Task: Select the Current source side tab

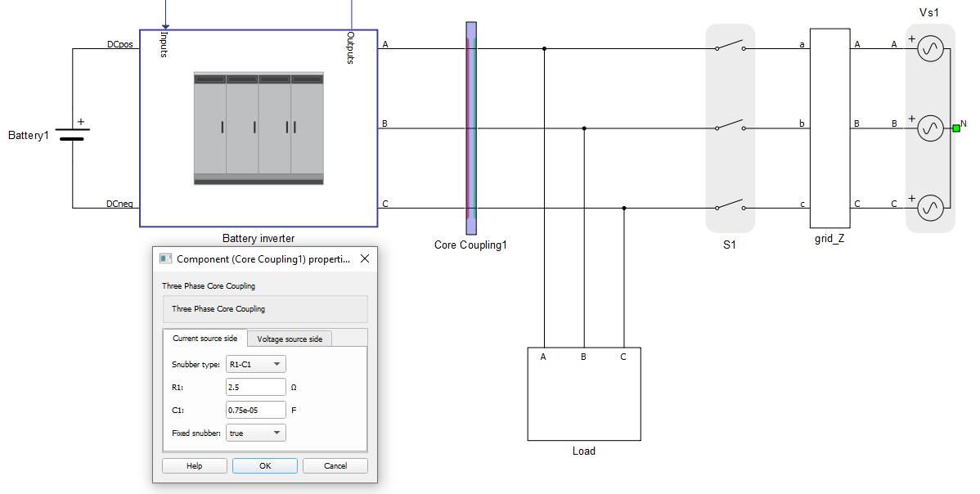Action: click(205, 339)
